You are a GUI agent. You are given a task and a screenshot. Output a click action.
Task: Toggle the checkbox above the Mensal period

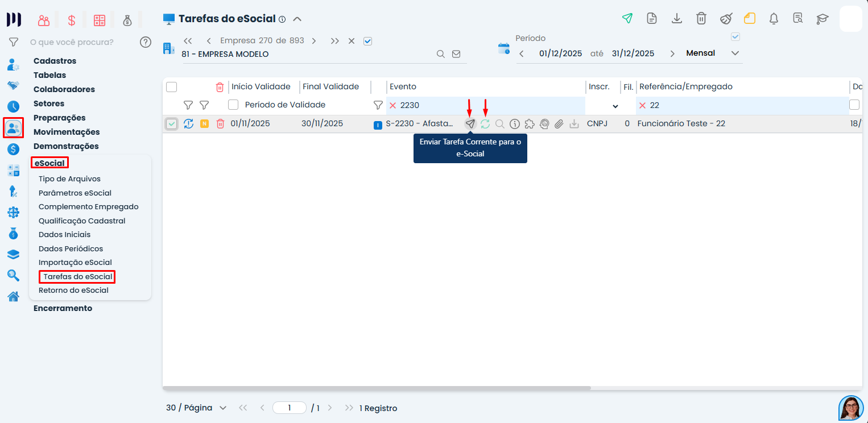(x=735, y=36)
